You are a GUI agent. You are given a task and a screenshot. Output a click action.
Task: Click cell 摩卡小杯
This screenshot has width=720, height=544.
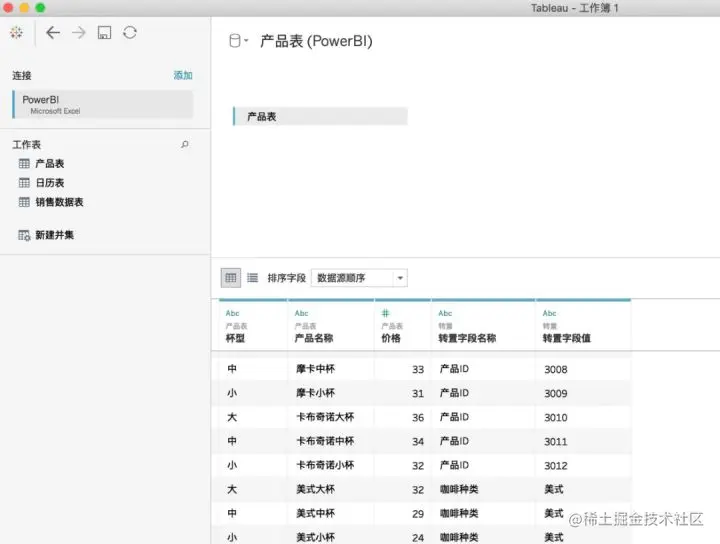(315, 393)
